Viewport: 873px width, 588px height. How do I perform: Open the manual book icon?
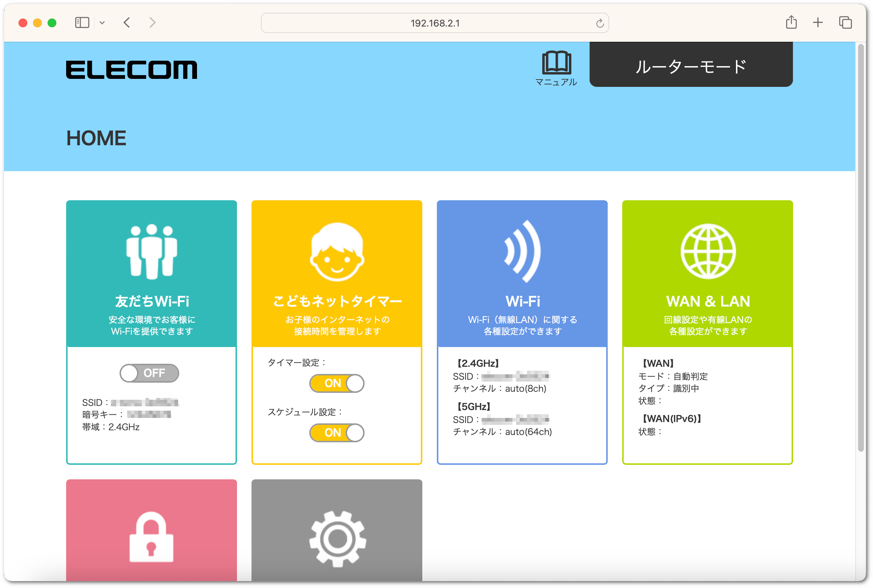(556, 62)
